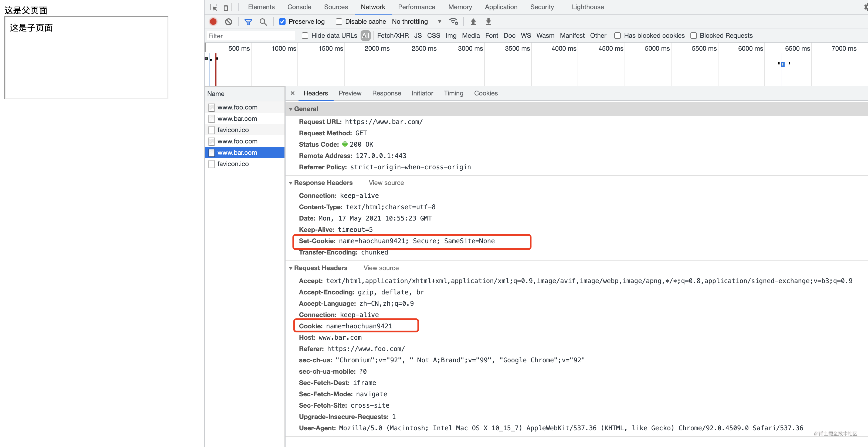Image resolution: width=868 pixels, height=447 pixels.
Task: Check Has blocked cookies filter
Action: [617, 36]
